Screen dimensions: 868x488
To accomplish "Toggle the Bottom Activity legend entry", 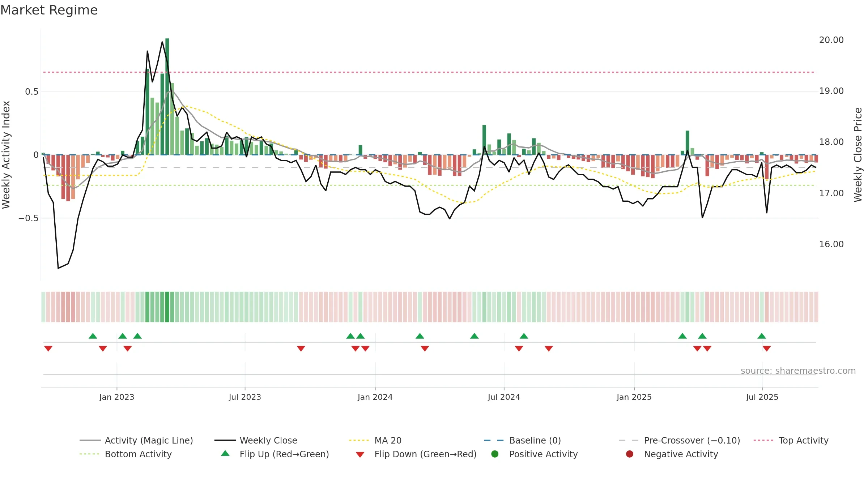I will pos(125,454).
